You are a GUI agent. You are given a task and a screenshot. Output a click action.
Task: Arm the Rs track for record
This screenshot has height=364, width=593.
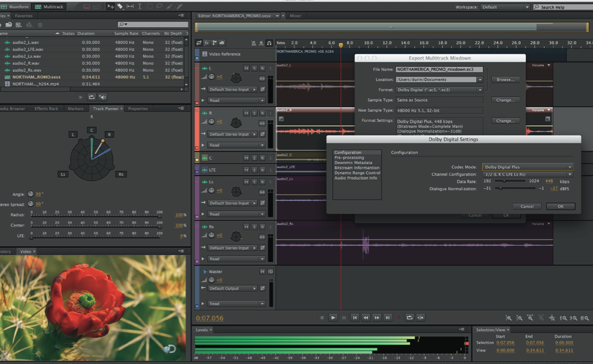click(x=263, y=227)
